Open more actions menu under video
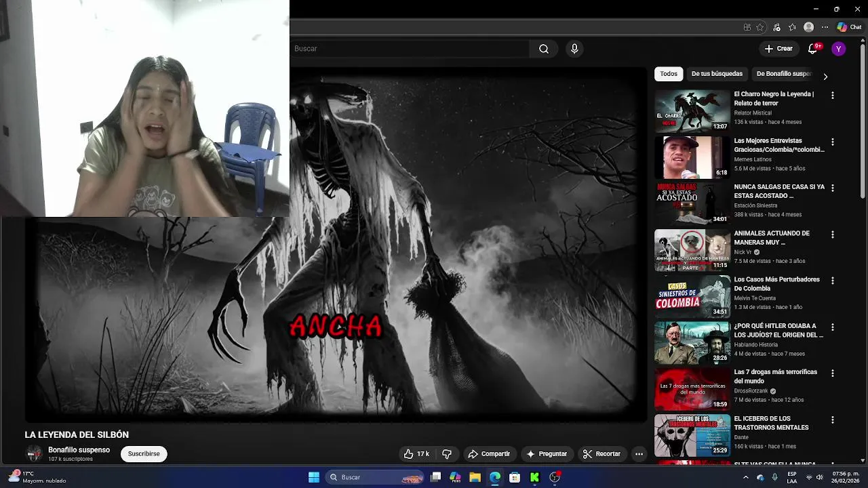 click(639, 454)
